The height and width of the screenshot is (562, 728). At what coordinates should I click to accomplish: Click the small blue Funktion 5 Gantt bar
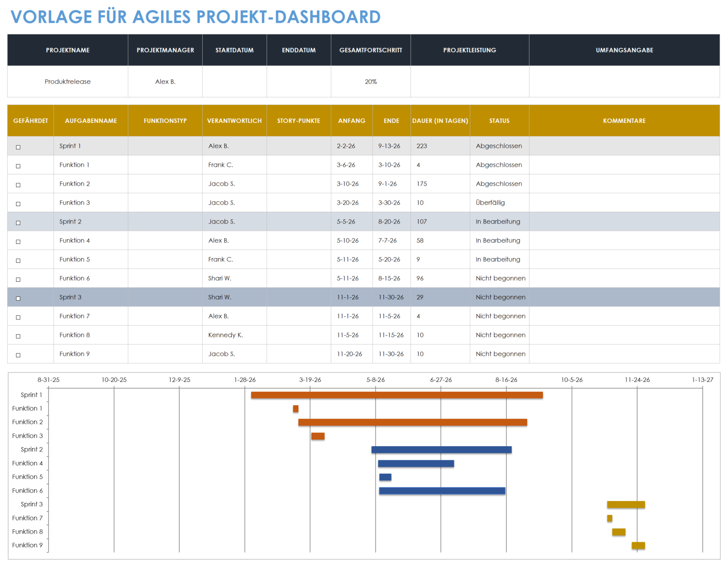[x=385, y=477]
